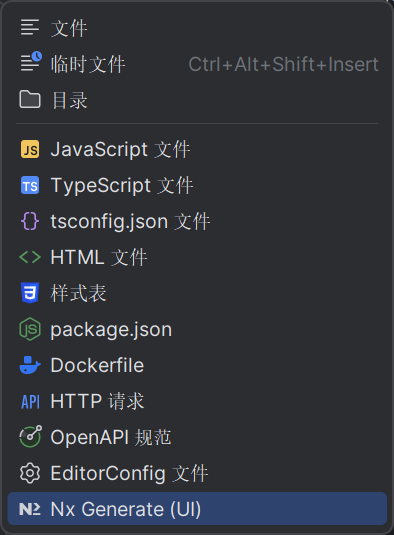The width and height of the screenshot is (394, 535).
Task: Click the purple braces tsconfig.json icon
Action: [30, 221]
